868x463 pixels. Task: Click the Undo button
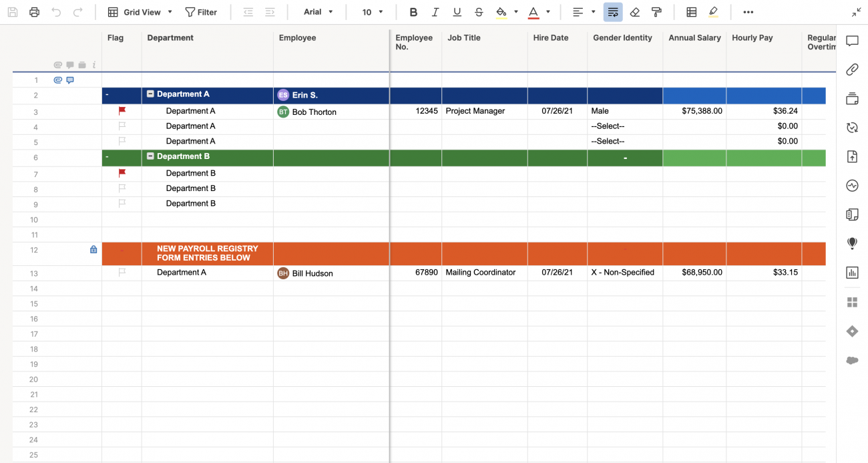pos(56,11)
